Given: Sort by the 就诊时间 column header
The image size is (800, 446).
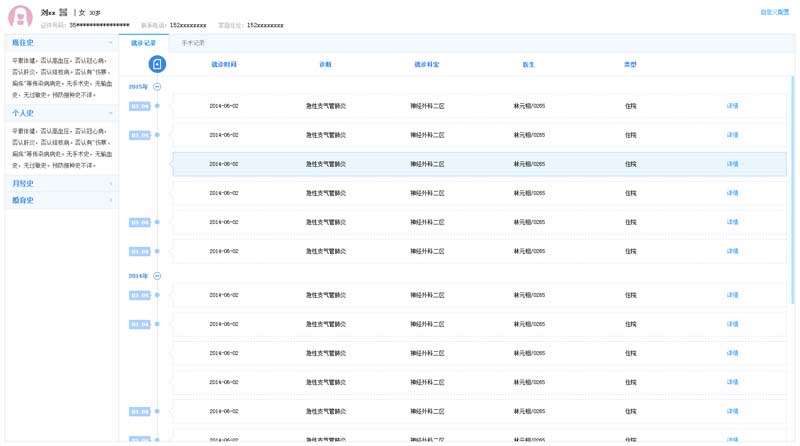Looking at the screenshot, I should (x=224, y=64).
